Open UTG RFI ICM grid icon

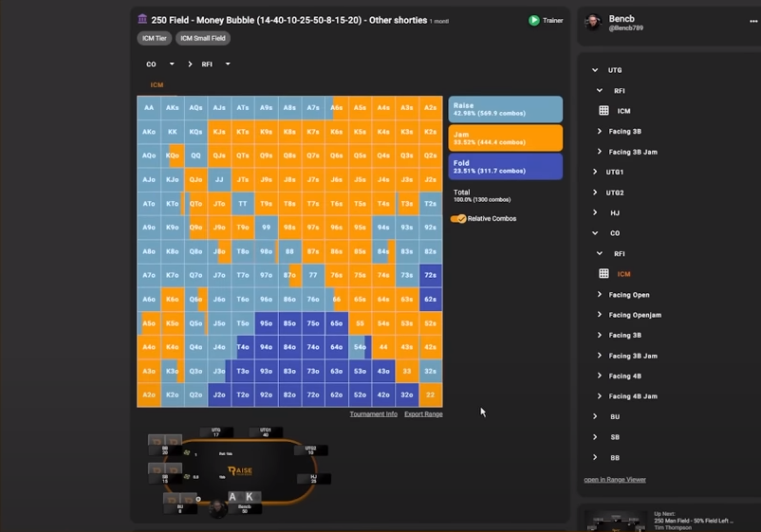603,111
